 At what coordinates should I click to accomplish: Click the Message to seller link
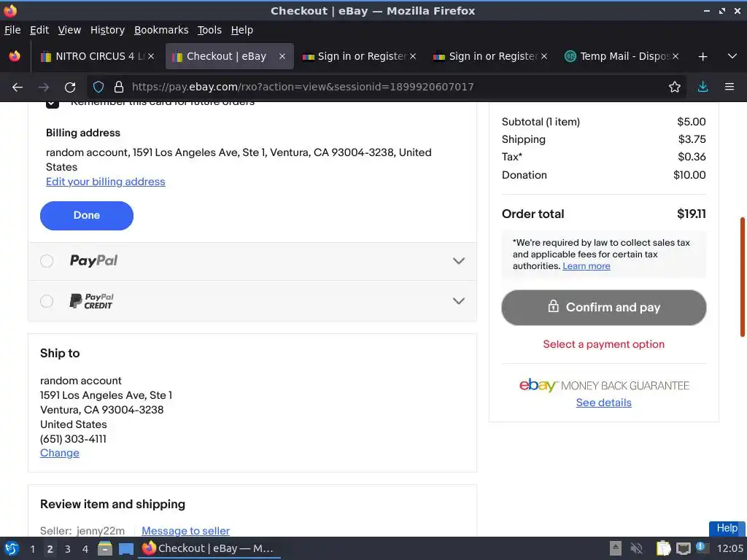(x=186, y=531)
